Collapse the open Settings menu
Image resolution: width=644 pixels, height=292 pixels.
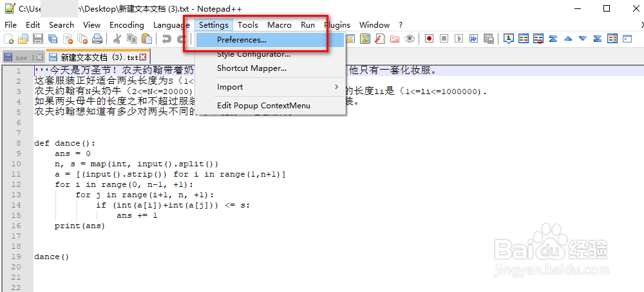click(x=214, y=25)
